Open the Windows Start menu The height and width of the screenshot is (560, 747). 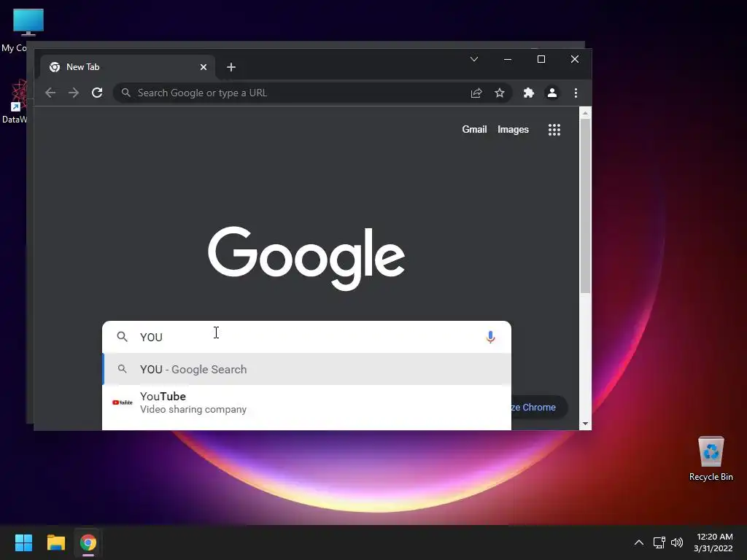(x=23, y=542)
